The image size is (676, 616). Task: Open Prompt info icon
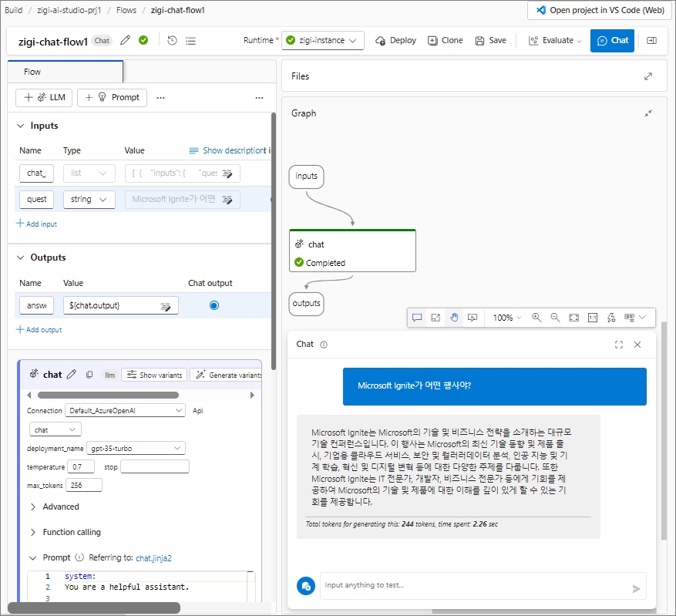pos(79,557)
